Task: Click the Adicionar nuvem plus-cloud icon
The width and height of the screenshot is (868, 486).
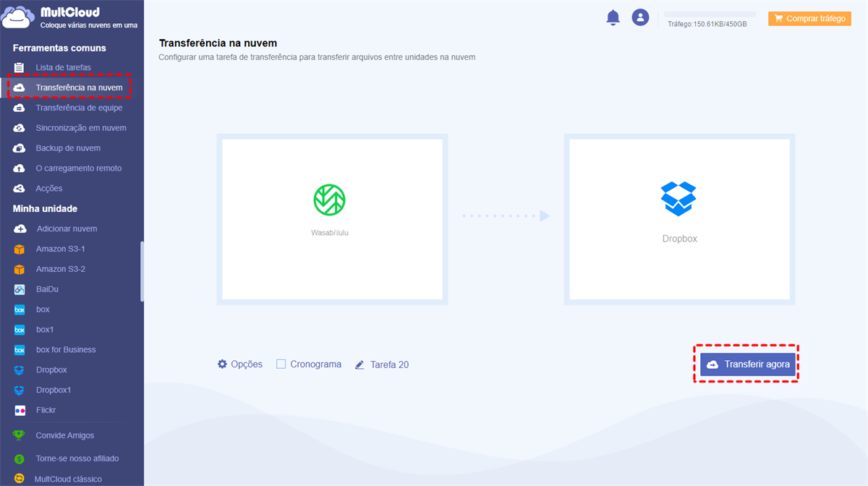Action: [x=20, y=229]
